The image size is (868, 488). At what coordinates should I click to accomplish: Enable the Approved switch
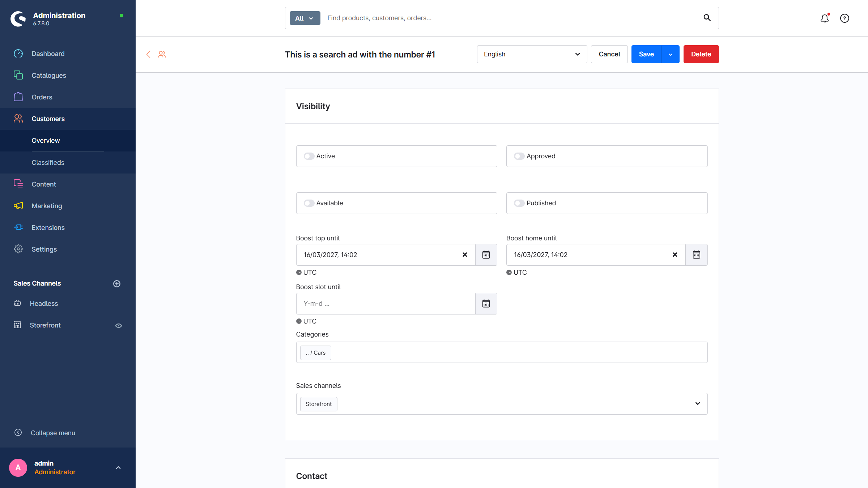519,156
